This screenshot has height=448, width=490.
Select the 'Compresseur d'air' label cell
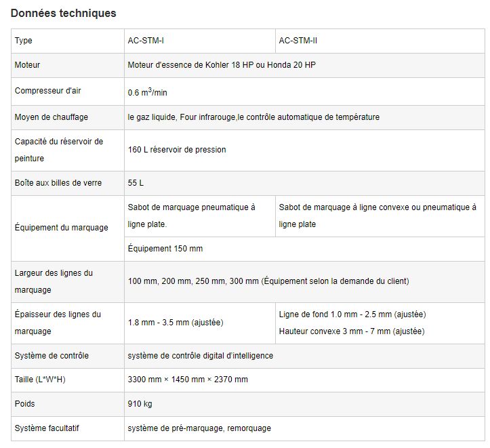click(x=48, y=90)
